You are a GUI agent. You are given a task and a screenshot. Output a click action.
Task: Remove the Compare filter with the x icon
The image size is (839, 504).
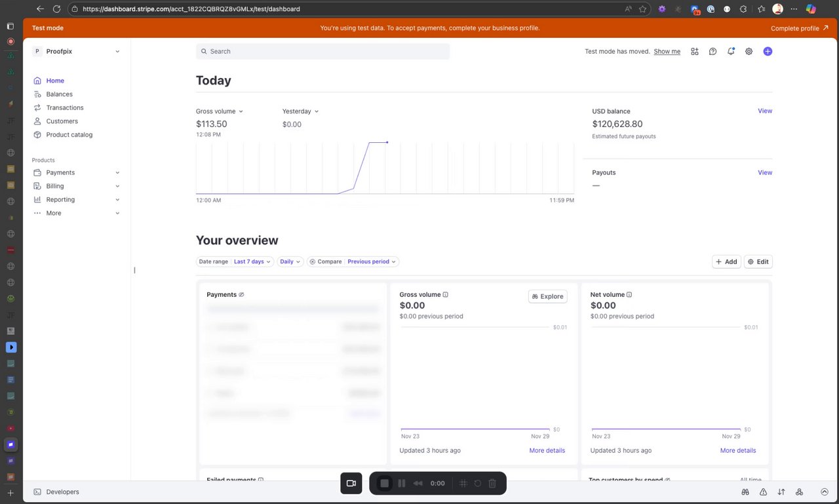tap(313, 262)
